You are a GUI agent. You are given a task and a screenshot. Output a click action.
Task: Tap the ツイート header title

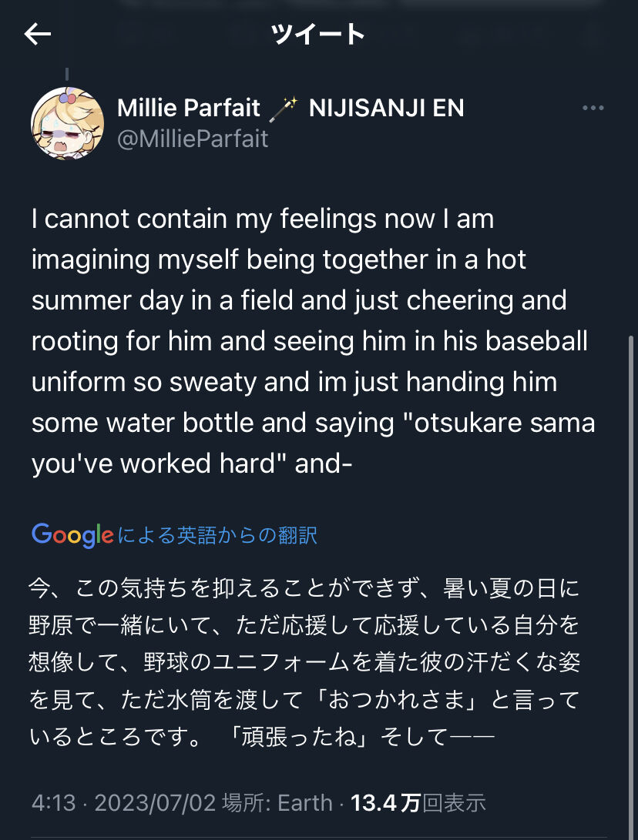coord(317,35)
